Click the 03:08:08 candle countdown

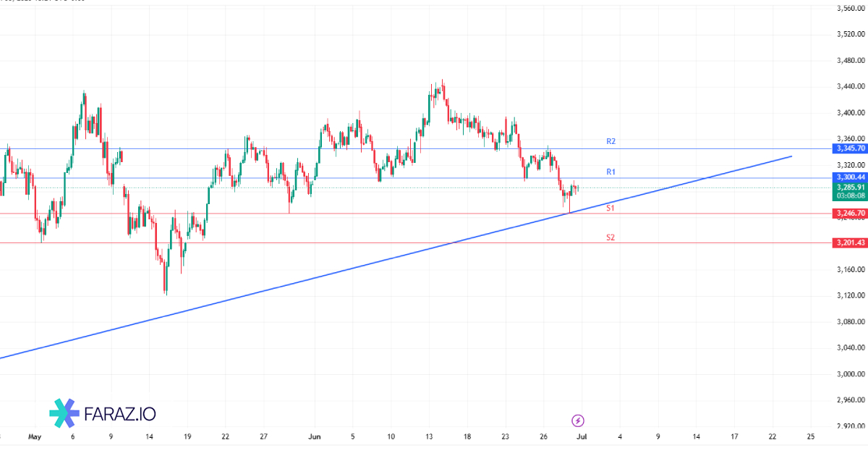click(851, 195)
